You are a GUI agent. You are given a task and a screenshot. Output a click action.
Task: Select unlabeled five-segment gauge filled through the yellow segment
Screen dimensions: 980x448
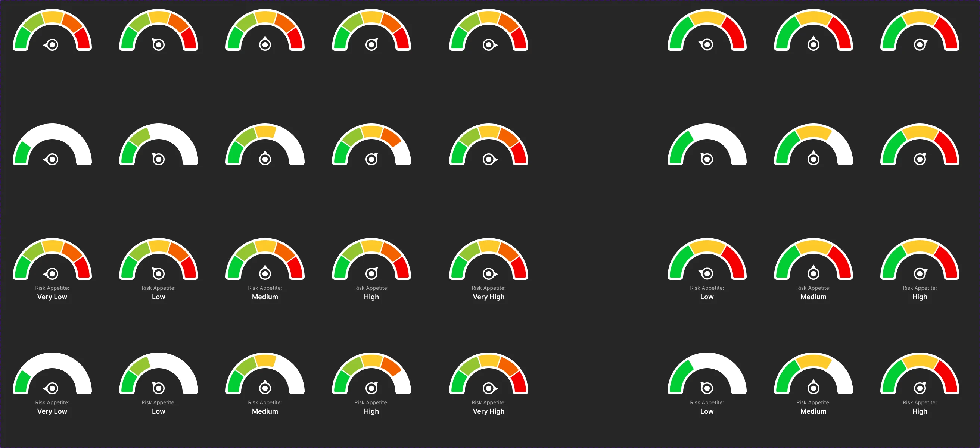[265, 144]
